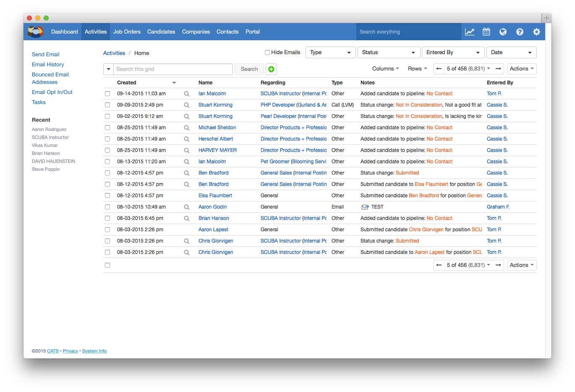Open help via the question mark icon

(520, 31)
